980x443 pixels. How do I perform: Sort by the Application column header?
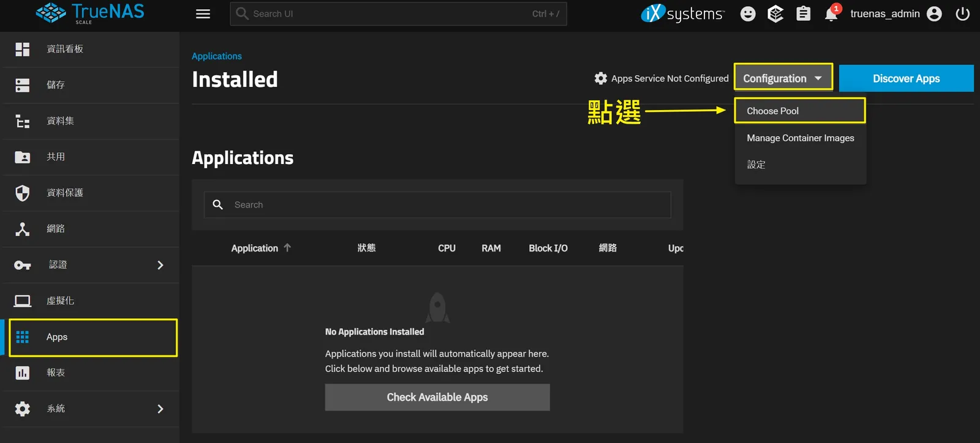261,248
